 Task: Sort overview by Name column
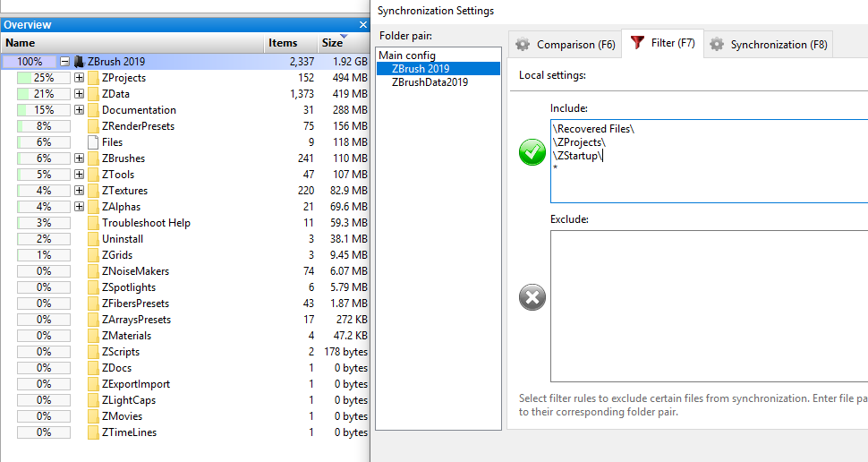[x=132, y=43]
